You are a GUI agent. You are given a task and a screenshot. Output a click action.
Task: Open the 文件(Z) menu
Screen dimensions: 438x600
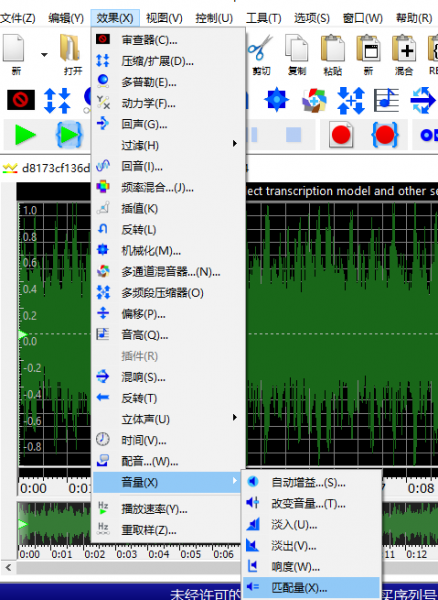click(18, 18)
